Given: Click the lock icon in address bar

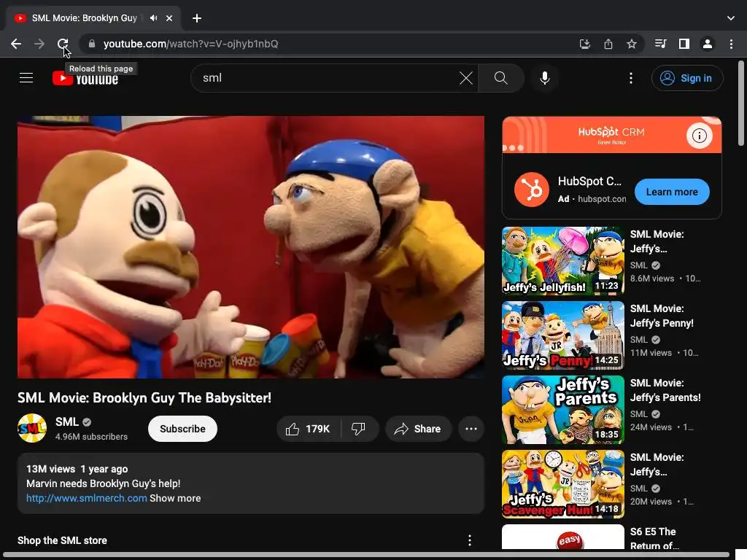Looking at the screenshot, I should (x=92, y=44).
